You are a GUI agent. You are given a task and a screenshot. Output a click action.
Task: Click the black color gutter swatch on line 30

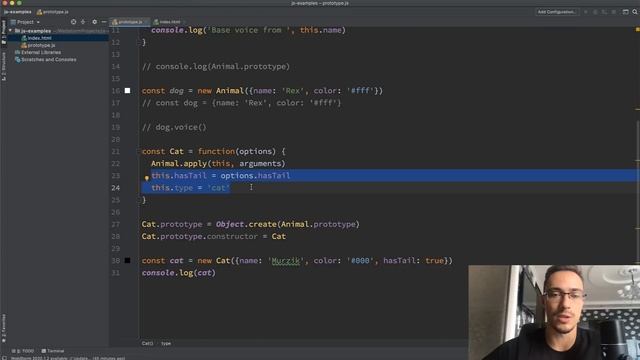(127, 260)
